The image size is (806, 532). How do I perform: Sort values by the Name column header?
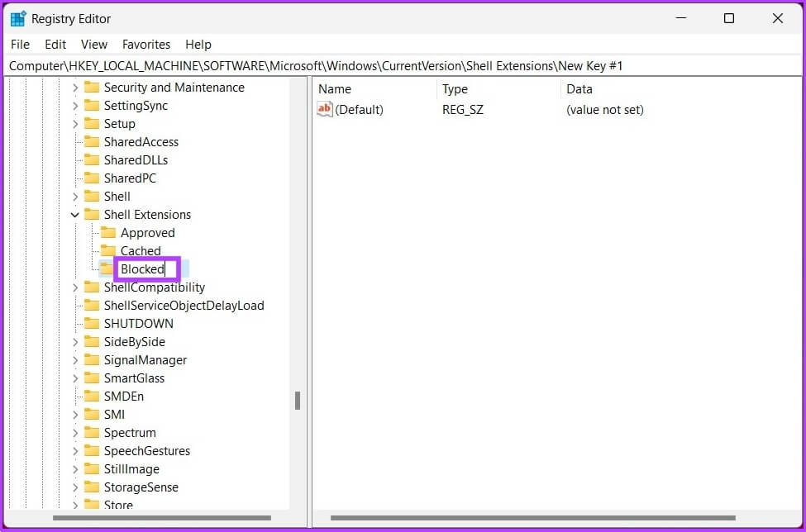pos(374,89)
